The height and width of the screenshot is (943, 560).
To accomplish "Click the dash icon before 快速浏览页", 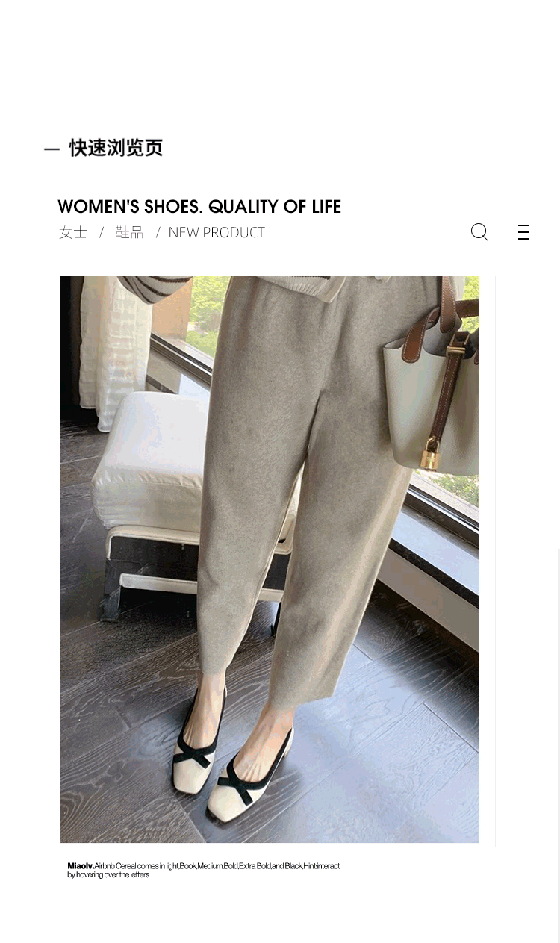I will point(52,149).
